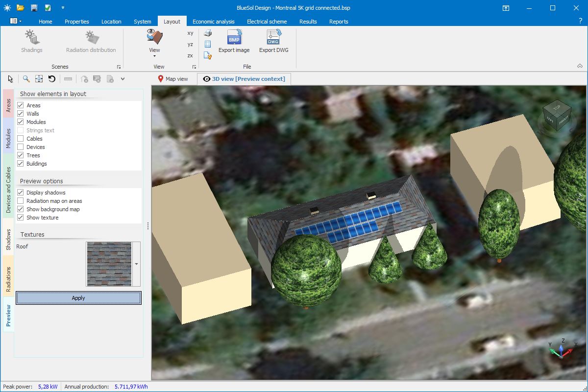Image resolution: width=588 pixels, height=392 pixels.
Task: Click the grid table icon in File group
Action: pos(208,44)
